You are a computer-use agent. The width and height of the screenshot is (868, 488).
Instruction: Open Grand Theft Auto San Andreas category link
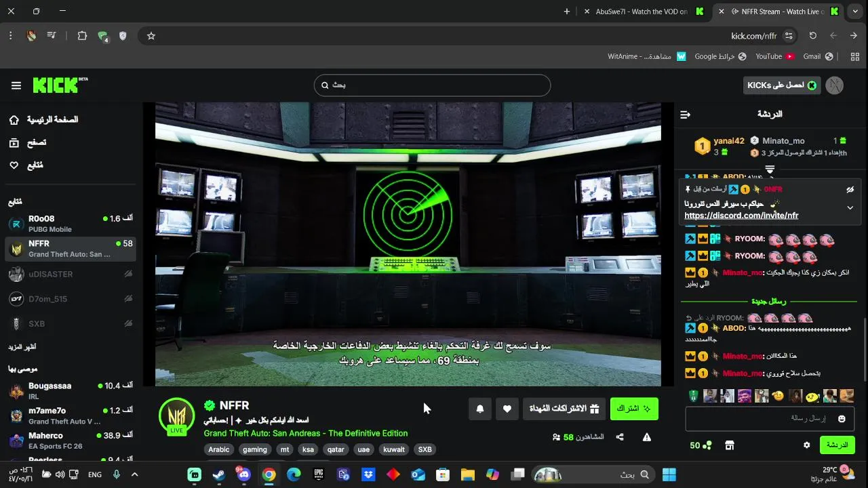pyautogui.click(x=306, y=433)
